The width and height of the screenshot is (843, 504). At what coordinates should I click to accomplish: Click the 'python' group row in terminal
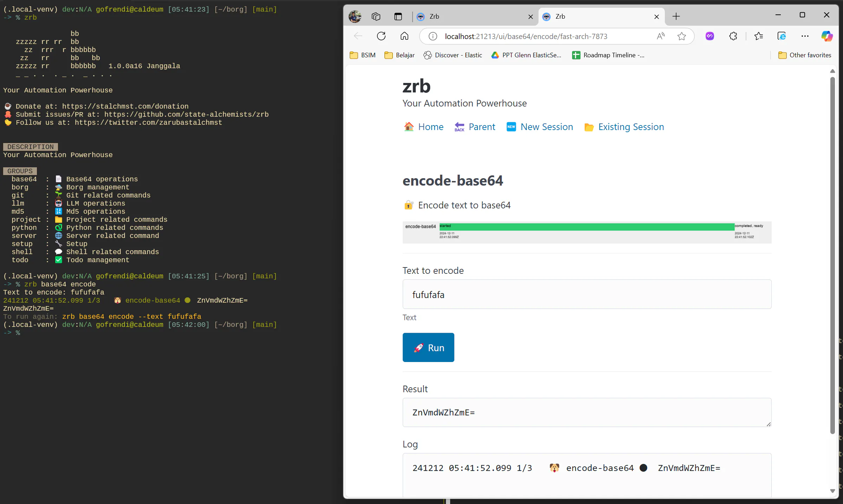(87, 228)
